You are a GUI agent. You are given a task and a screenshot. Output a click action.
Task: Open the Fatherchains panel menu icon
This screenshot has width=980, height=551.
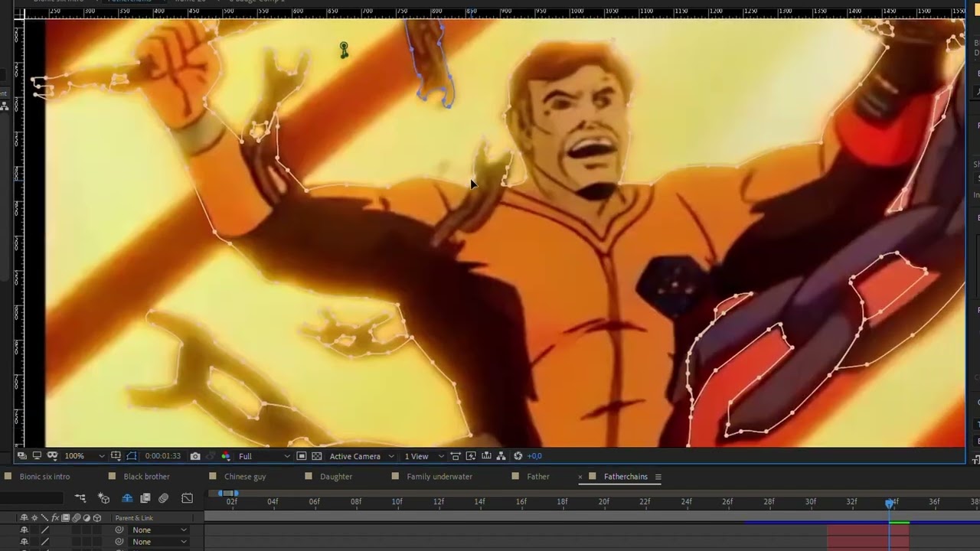pos(658,477)
